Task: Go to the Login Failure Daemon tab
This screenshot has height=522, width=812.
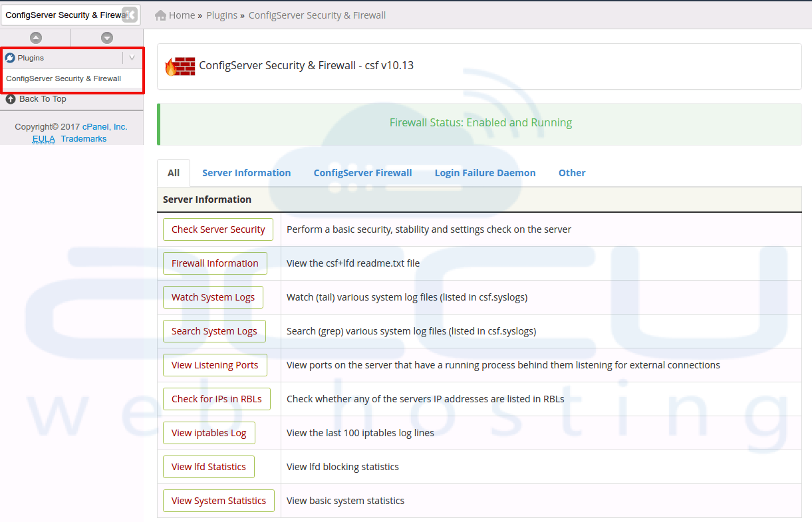Action: 485,173
